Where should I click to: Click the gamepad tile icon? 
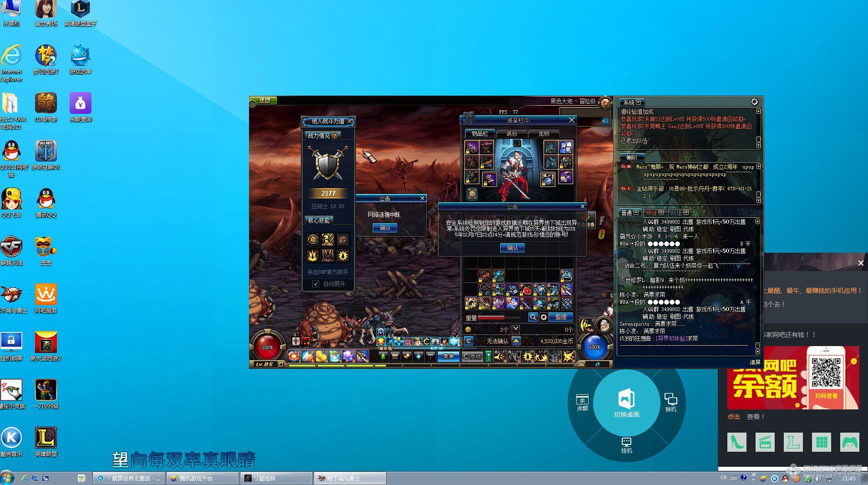[x=849, y=442]
